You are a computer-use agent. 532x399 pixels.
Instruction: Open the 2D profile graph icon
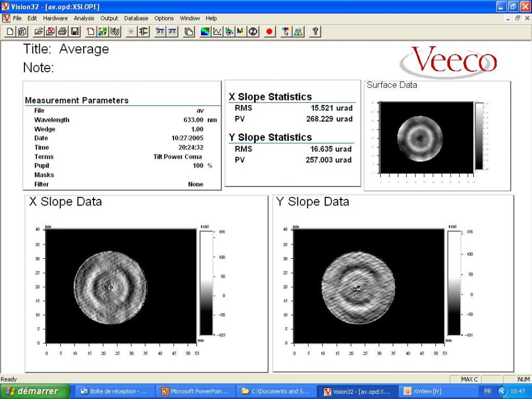217,32
